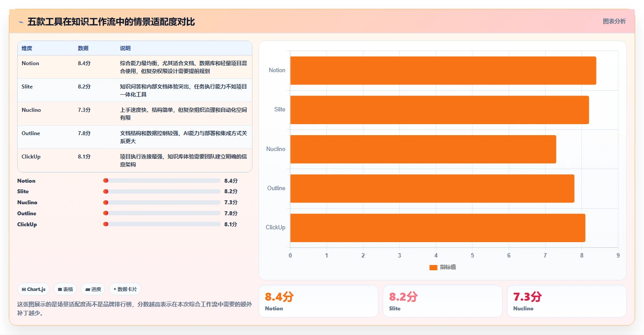The height and width of the screenshot is (335, 644).
Task: Click description starting 知识问答和内部文档
Action: pyautogui.click(x=184, y=91)
